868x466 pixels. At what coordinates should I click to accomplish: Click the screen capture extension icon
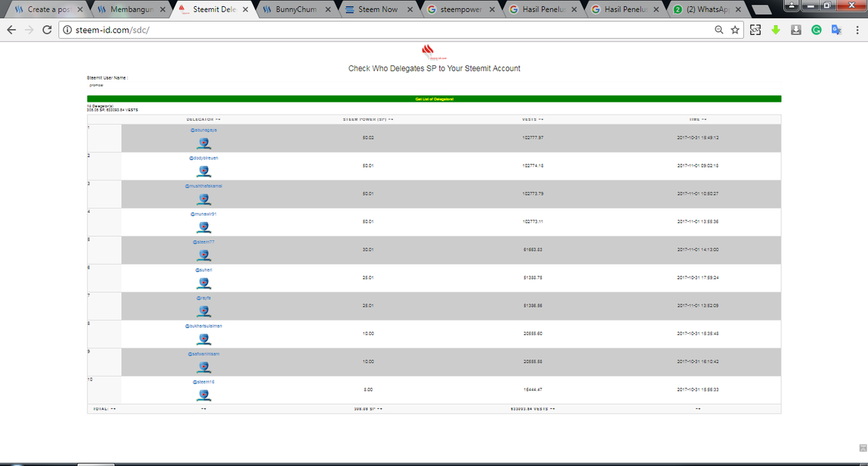point(755,30)
